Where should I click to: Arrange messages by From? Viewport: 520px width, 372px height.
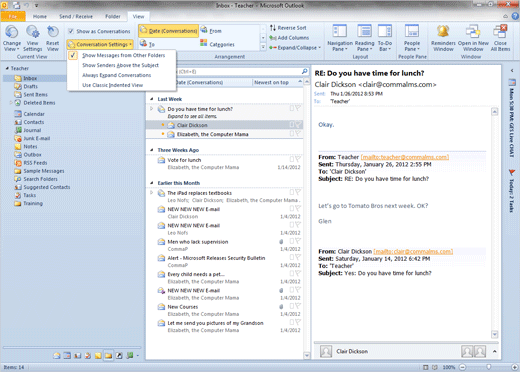point(211,31)
